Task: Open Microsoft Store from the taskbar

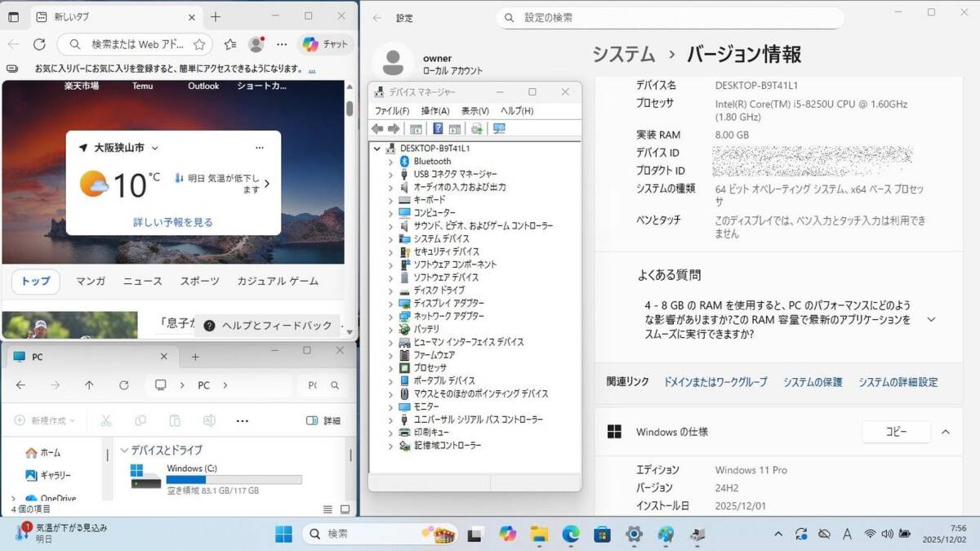Action: pos(602,534)
